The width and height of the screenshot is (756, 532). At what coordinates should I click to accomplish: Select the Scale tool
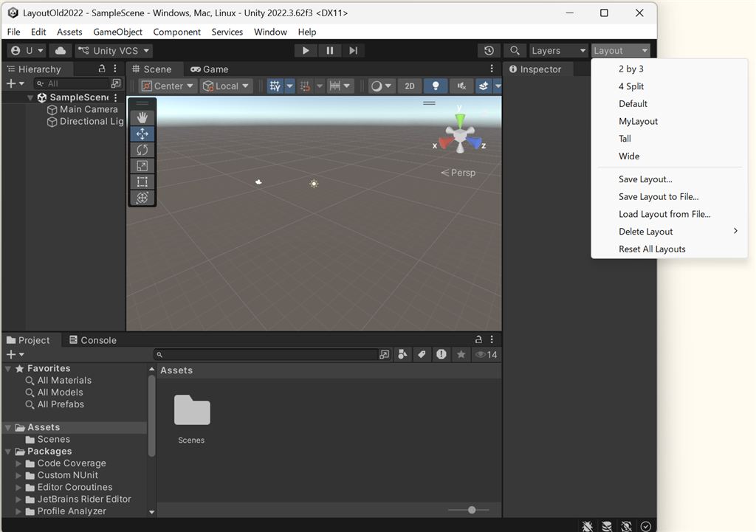[x=142, y=166]
